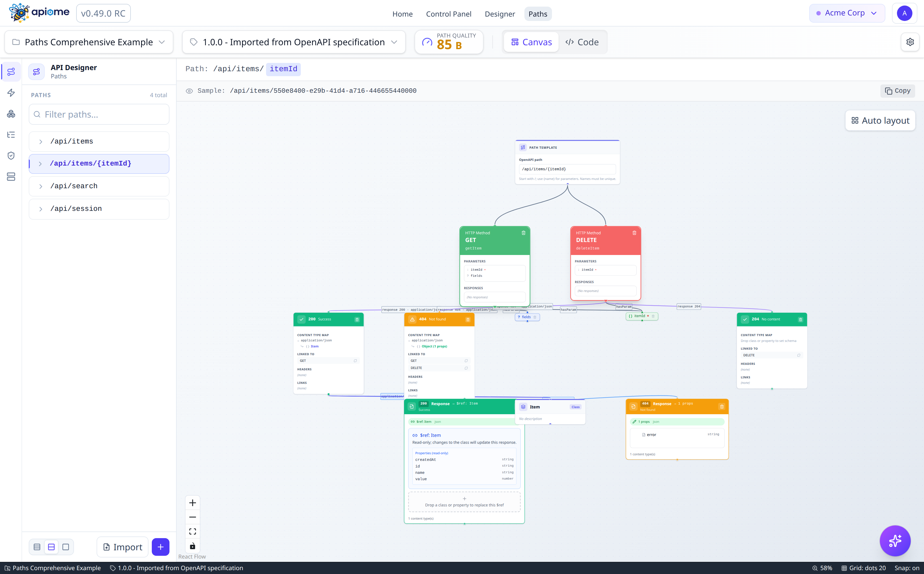924x574 pixels.
Task: Switch to Code view
Action: point(582,42)
